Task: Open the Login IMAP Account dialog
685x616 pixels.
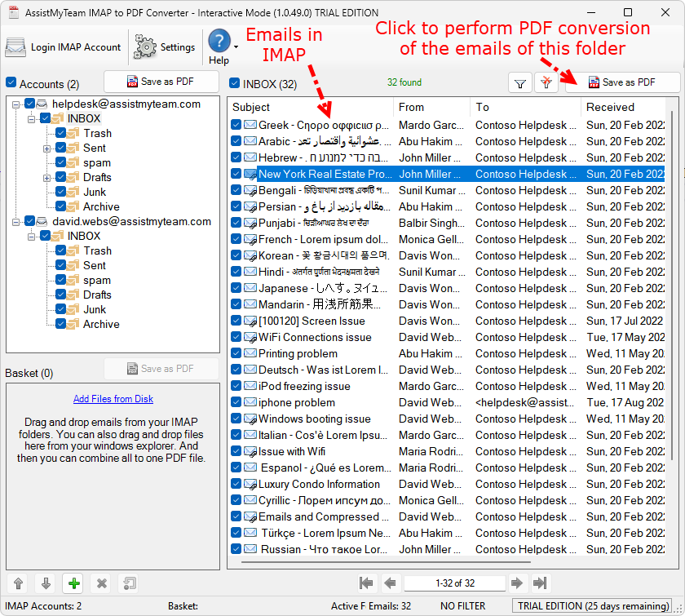Action: (61, 47)
